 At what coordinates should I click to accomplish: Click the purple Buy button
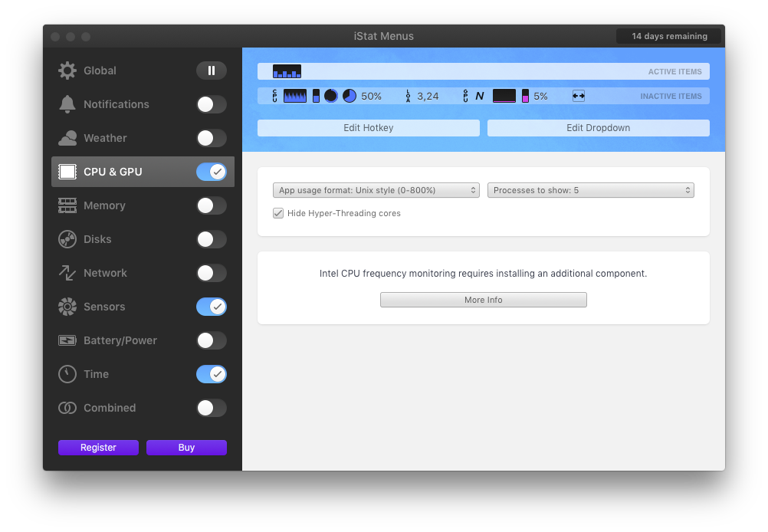point(186,448)
